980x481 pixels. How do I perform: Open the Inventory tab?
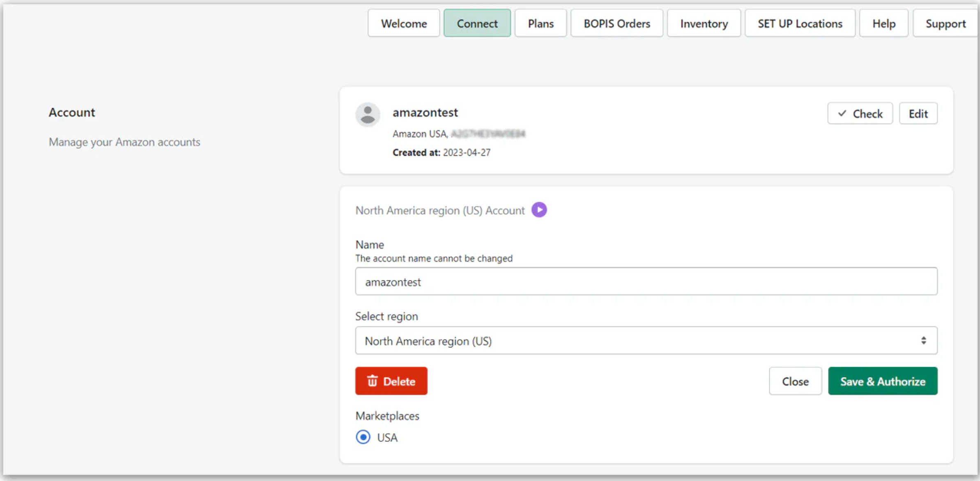pos(704,23)
